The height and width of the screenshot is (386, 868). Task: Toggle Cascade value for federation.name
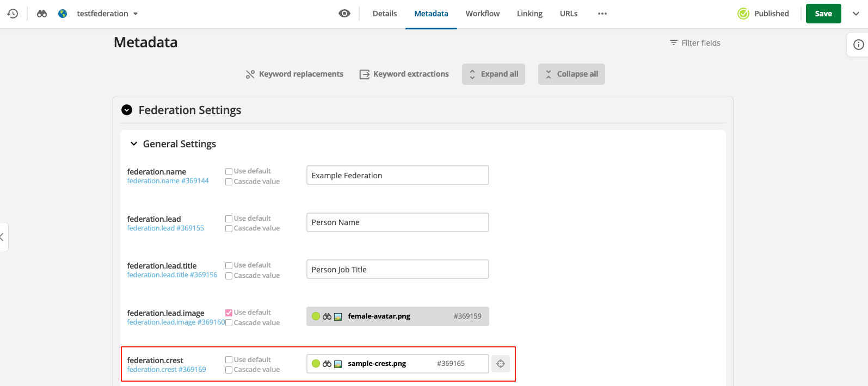[x=229, y=182]
